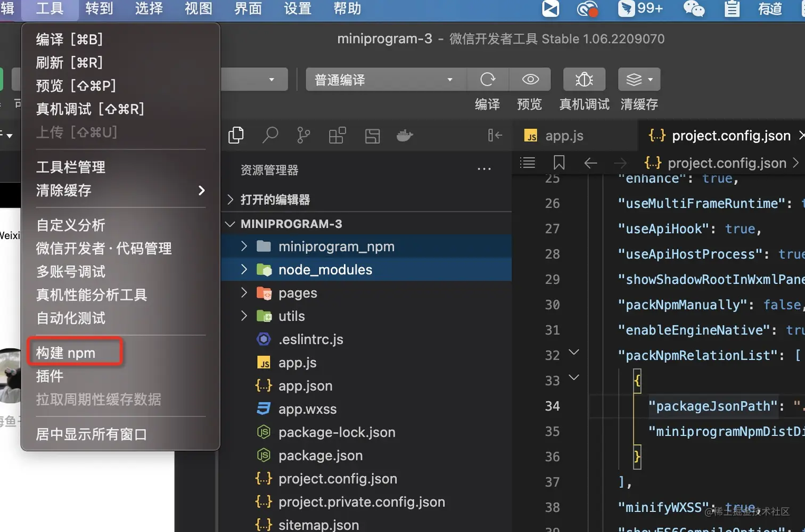Click the cloud icon with red dot in menu bar

coord(587,9)
